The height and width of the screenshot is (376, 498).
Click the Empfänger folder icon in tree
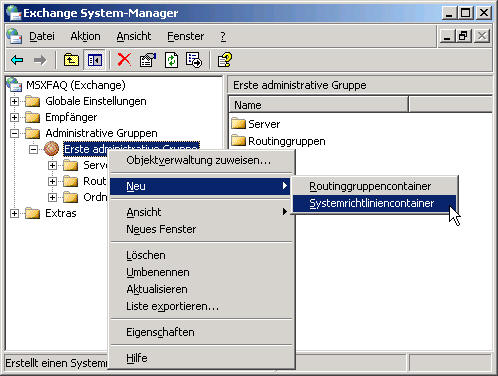coord(33,117)
